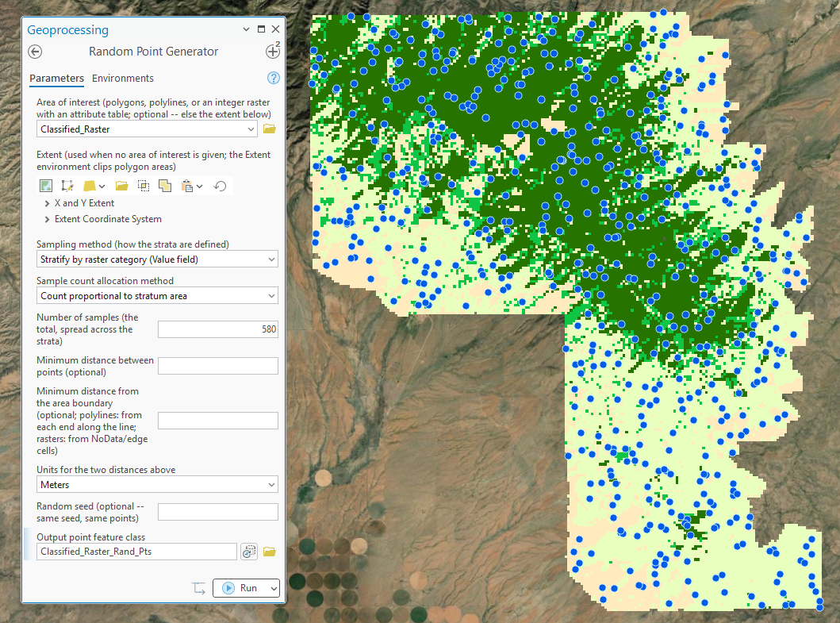Click the batch/schedule icon beside Run
The height and width of the screenshot is (623, 840).
[x=199, y=588]
